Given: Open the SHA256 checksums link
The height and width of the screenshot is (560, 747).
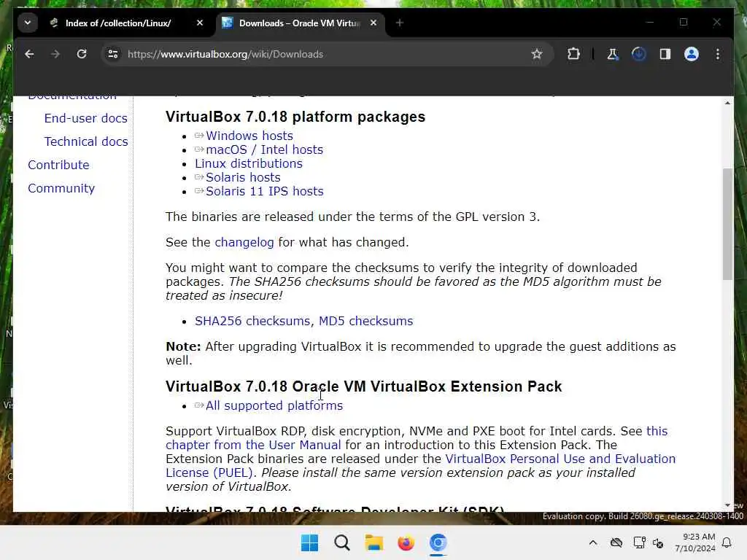Looking at the screenshot, I should tap(252, 321).
